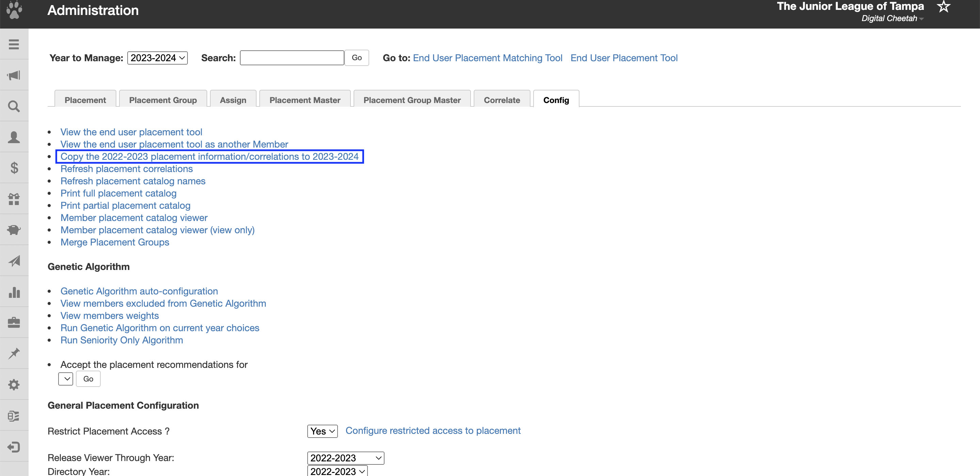Open the person profile sidebar icon
Image resolution: width=980 pixels, height=476 pixels.
[x=14, y=137]
